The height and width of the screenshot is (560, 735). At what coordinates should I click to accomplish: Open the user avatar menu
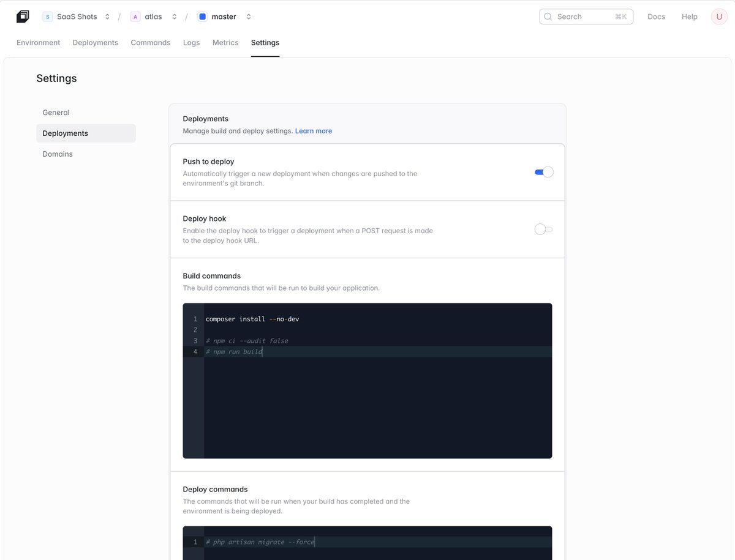tap(719, 17)
